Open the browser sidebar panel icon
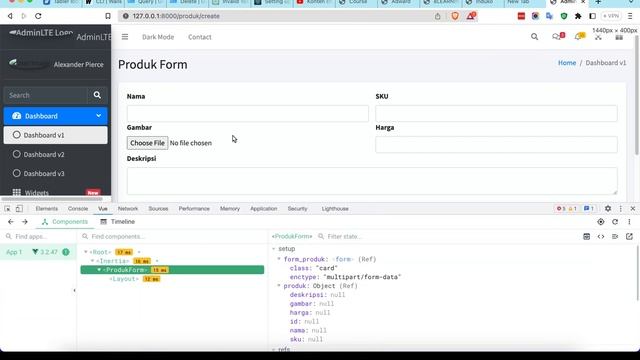Image resolution: width=640 pixels, height=360 pixels. [592, 16]
